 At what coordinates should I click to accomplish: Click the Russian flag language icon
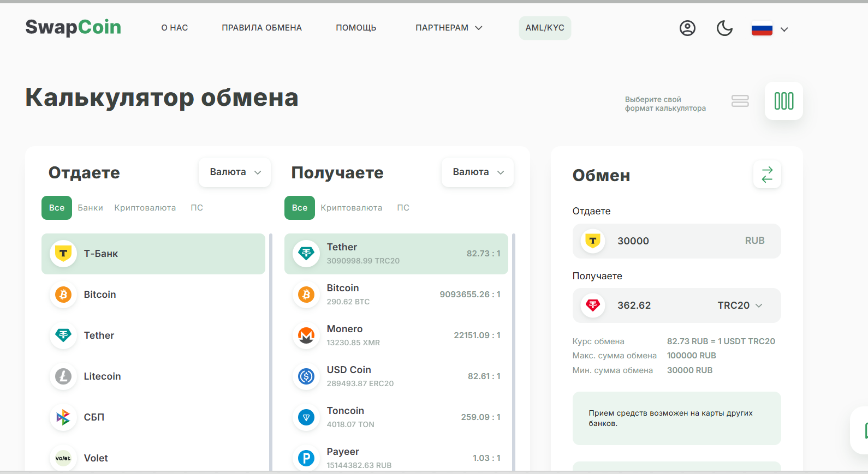tap(762, 29)
